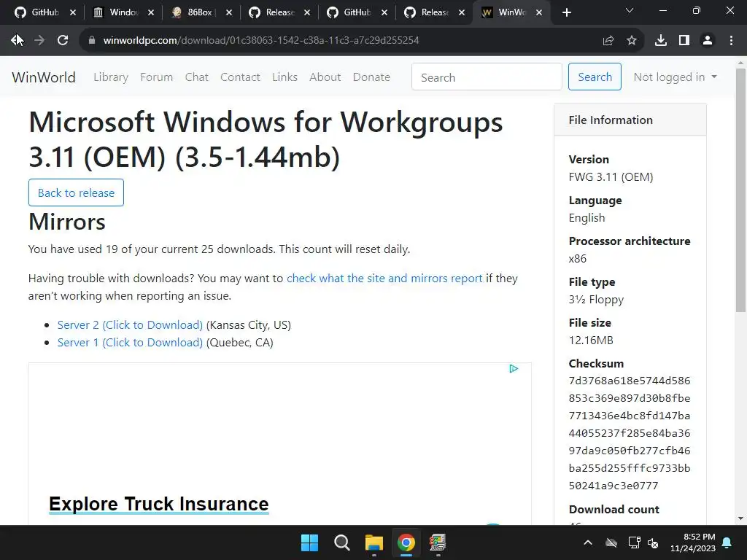Click the address bar URL
The height and width of the screenshot is (560, 747).
coord(261,41)
